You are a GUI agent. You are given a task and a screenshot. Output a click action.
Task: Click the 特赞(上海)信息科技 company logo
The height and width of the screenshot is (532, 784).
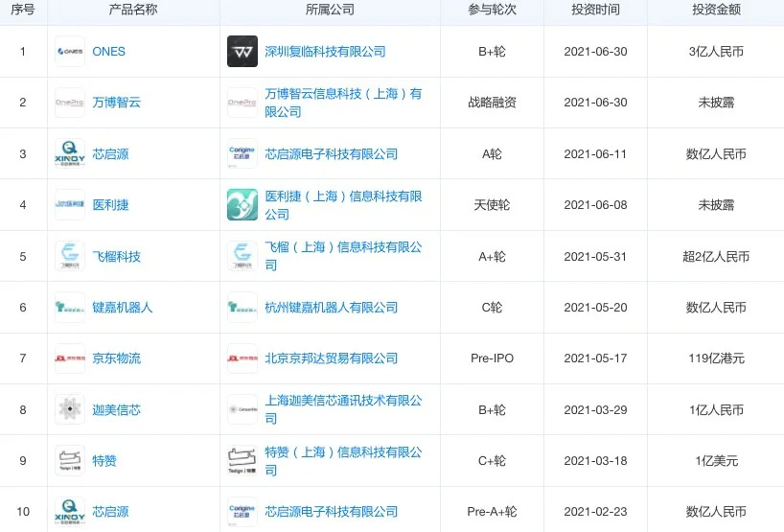(x=242, y=460)
